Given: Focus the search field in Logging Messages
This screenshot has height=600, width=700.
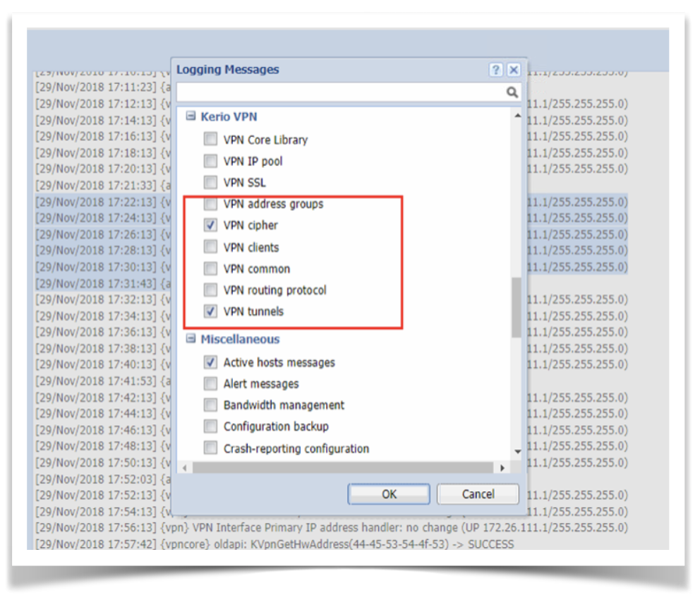Looking at the screenshot, I should tap(348, 92).
